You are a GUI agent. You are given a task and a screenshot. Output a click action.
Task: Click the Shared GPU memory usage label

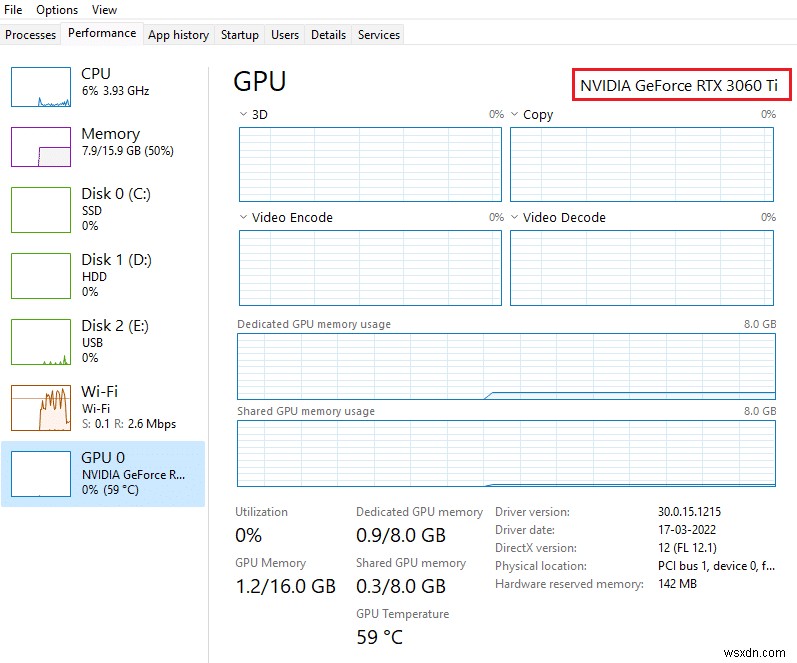click(x=306, y=411)
